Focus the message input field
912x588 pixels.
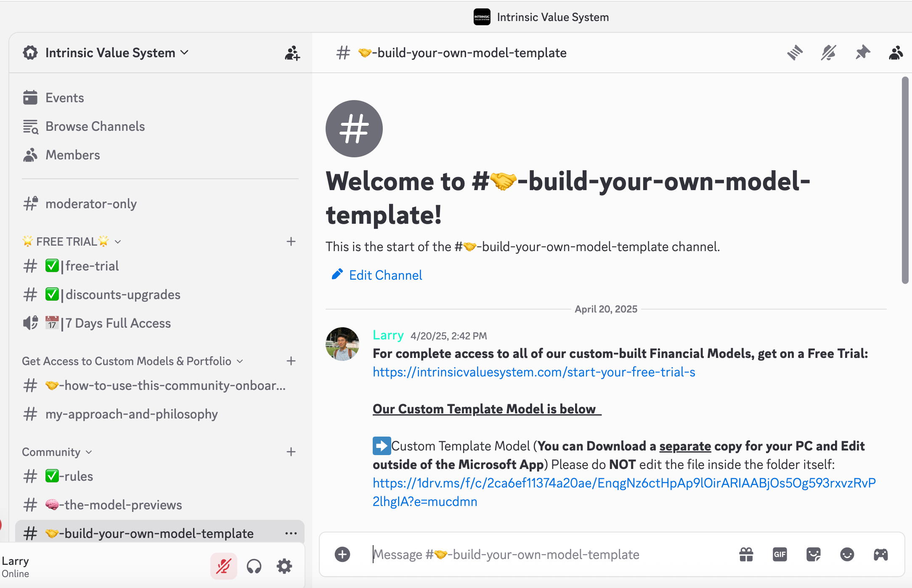(547, 554)
